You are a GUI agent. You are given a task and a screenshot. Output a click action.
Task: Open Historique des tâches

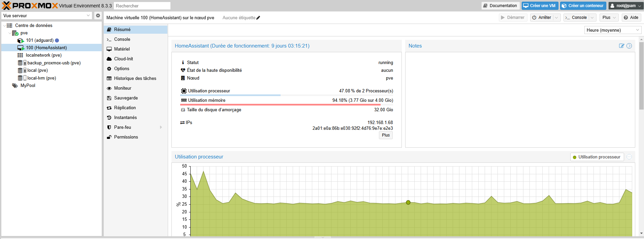[135, 79]
